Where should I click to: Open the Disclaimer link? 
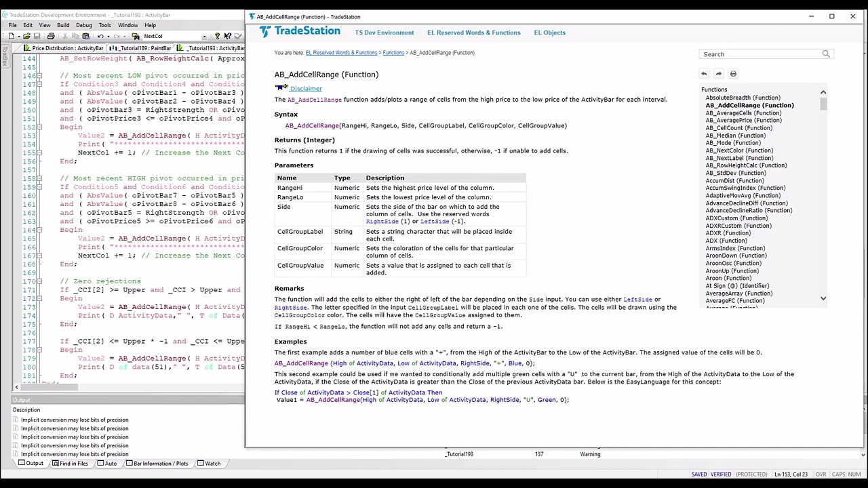click(306, 89)
